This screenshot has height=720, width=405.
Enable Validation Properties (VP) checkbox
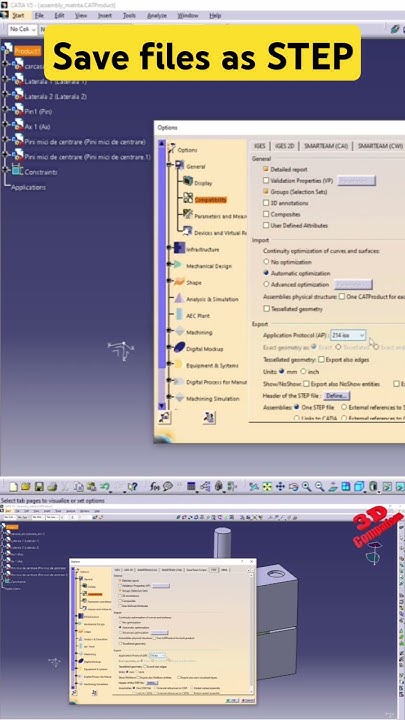coord(266,180)
